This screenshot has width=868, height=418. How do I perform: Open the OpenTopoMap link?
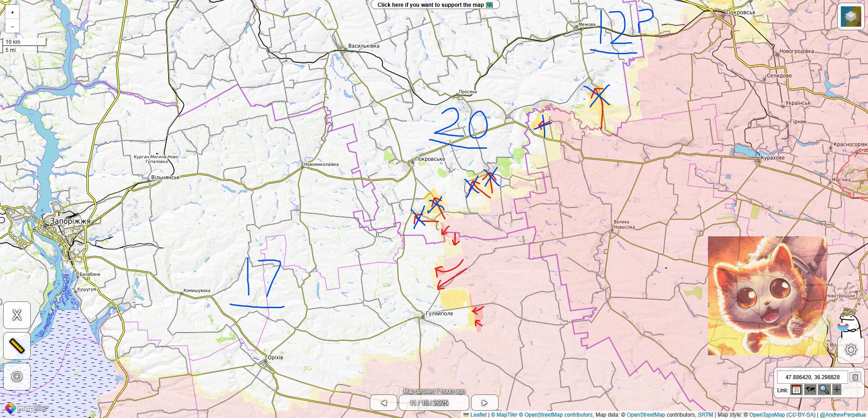[767, 414]
